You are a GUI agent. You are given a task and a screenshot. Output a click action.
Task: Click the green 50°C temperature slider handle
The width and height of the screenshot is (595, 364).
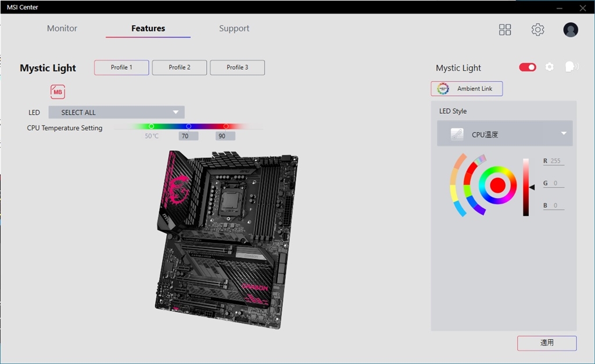click(x=152, y=126)
